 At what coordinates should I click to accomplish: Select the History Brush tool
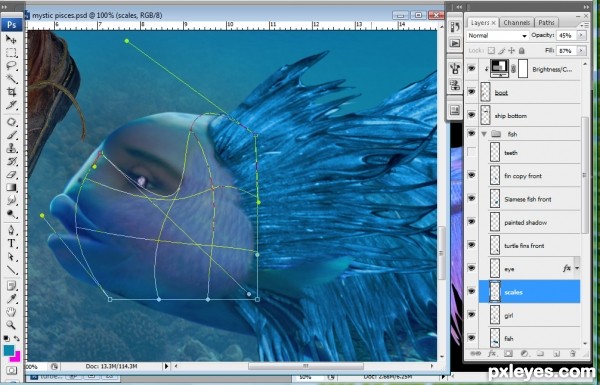11,162
